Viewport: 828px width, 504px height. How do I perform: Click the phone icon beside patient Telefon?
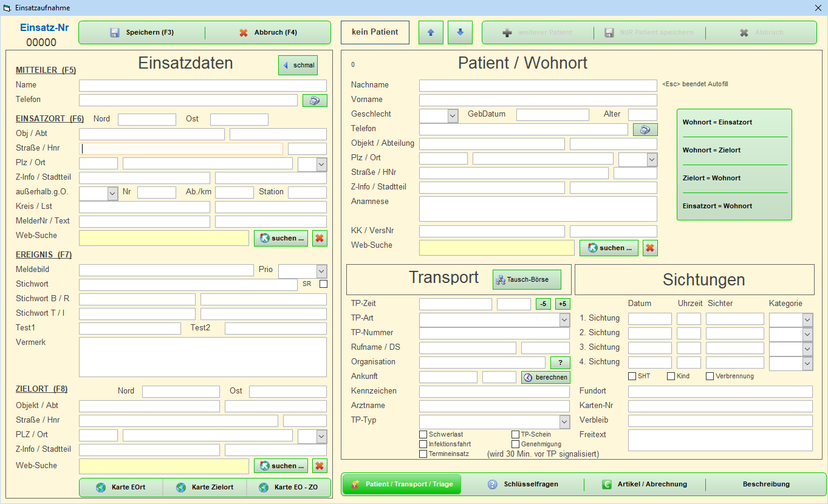645,130
